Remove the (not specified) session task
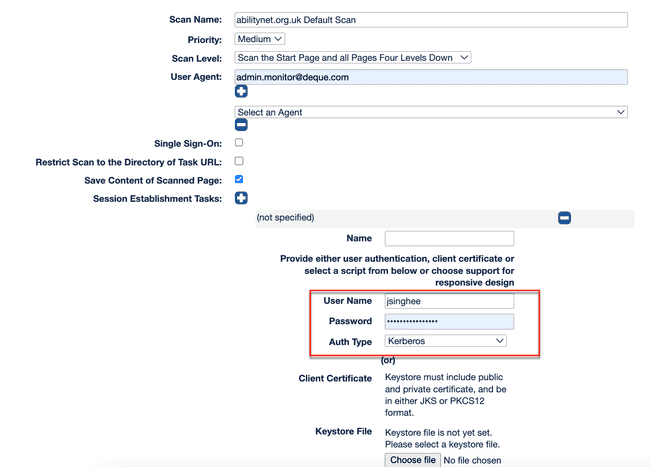 point(564,218)
